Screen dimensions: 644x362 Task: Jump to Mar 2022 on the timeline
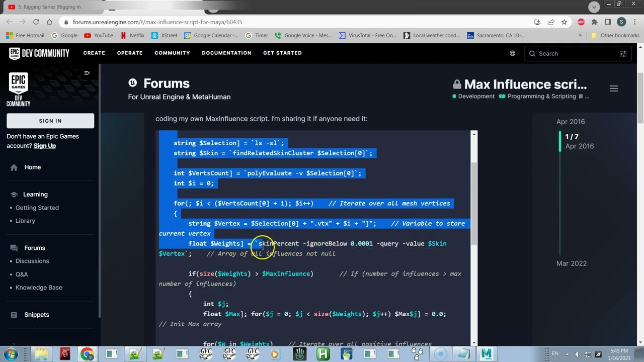(572, 263)
